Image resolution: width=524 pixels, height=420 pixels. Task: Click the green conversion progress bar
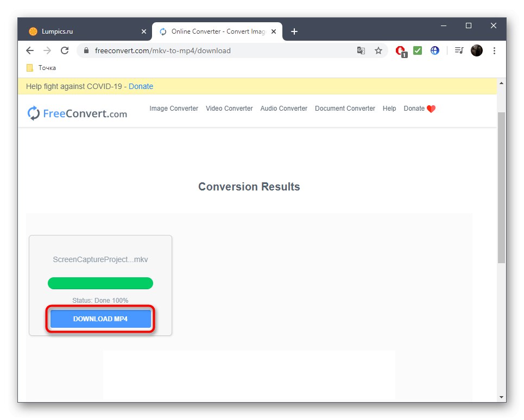tap(100, 283)
